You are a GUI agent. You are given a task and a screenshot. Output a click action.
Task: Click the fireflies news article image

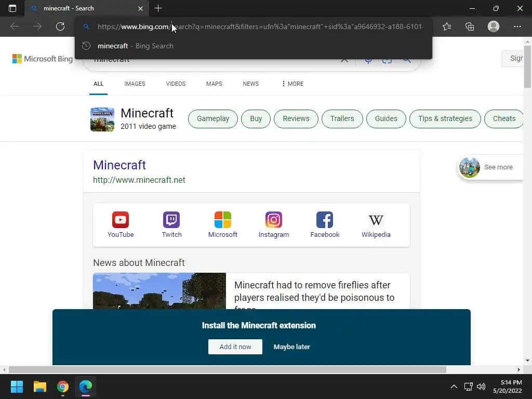[x=159, y=291]
